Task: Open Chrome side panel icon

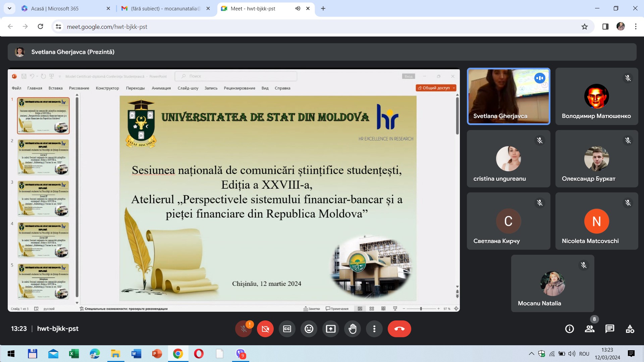Action: pos(605,26)
